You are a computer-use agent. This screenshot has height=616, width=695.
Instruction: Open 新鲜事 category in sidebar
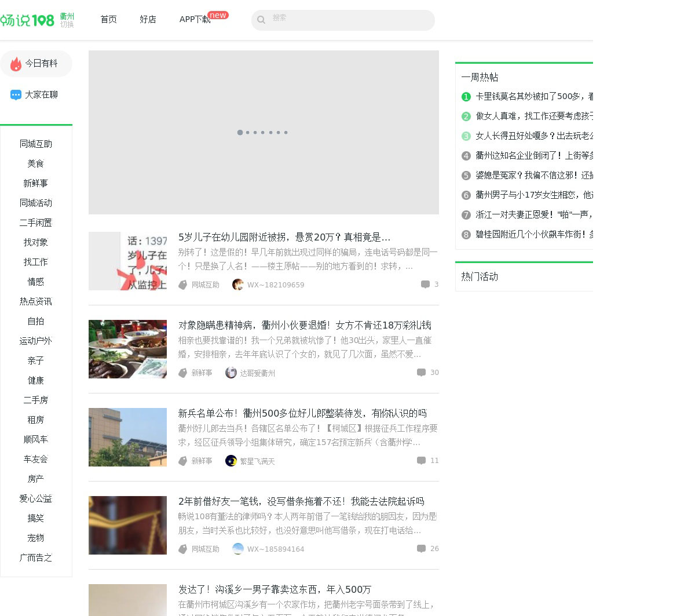36,183
